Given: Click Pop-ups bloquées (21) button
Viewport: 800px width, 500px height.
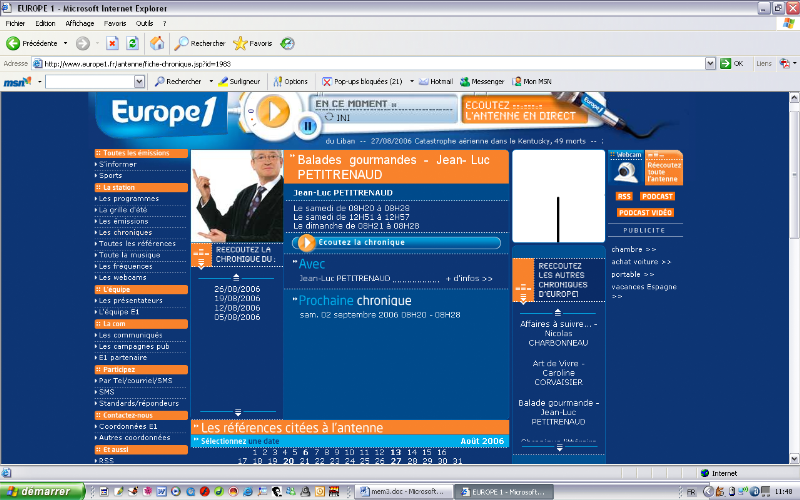Looking at the screenshot, I should coord(363,81).
